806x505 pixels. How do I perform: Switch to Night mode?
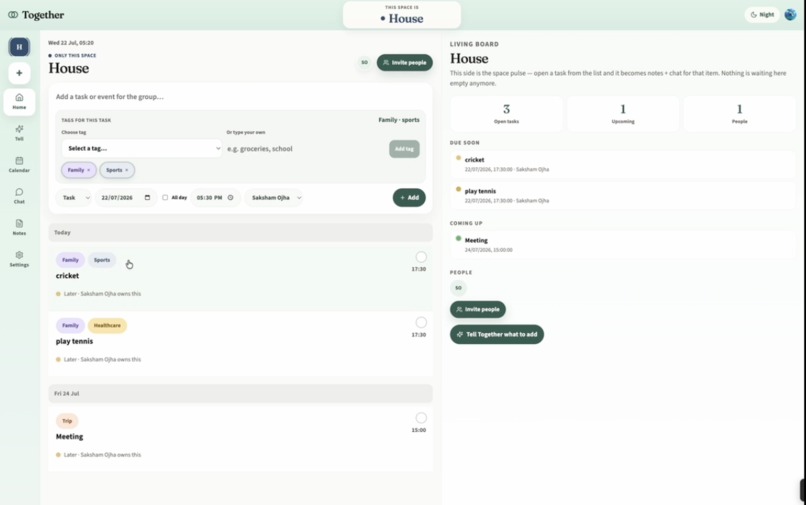pyautogui.click(x=762, y=15)
